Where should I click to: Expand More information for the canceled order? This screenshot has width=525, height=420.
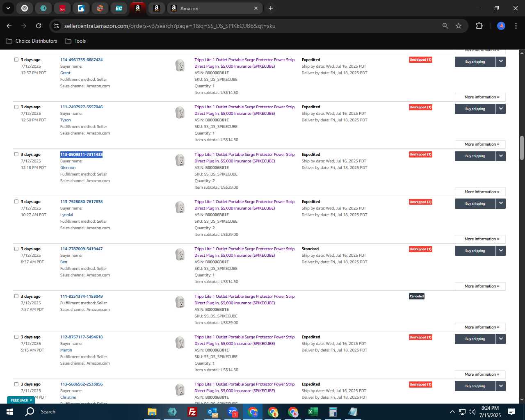click(480, 327)
